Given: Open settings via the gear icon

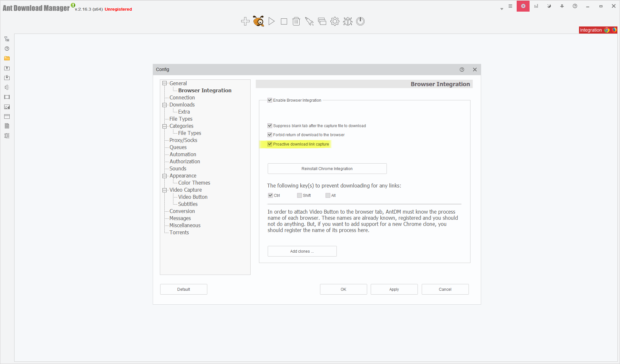Looking at the screenshot, I should (335, 21).
